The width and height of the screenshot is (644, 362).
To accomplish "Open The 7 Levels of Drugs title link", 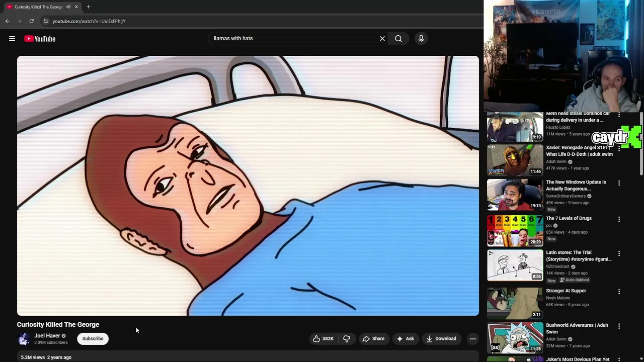I will click(569, 218).
